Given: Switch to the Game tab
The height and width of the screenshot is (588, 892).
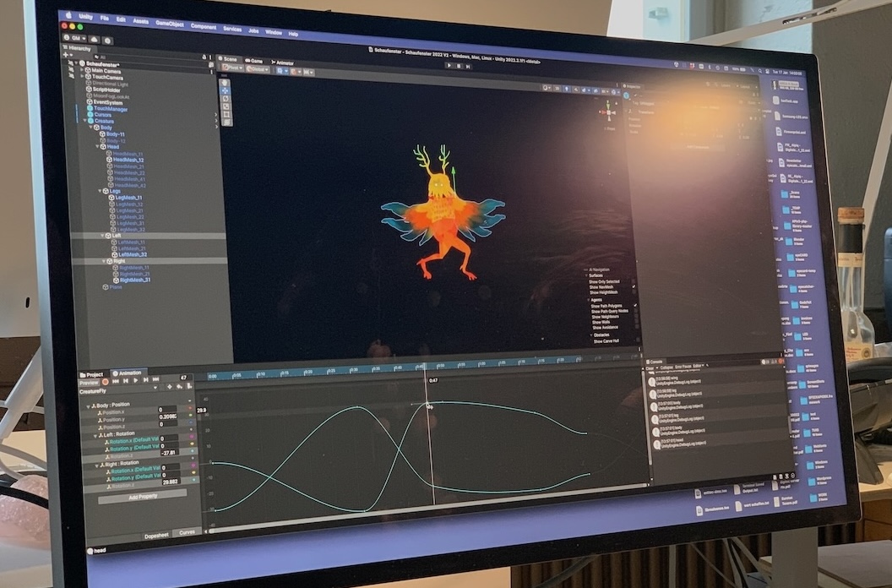Looking at the screenshot, I should click(x=253, y=61).
